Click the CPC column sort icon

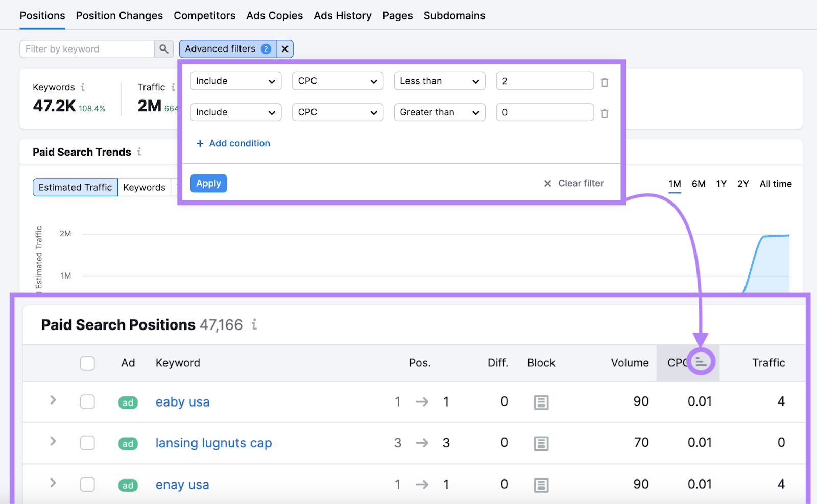(x=701, y=362)
